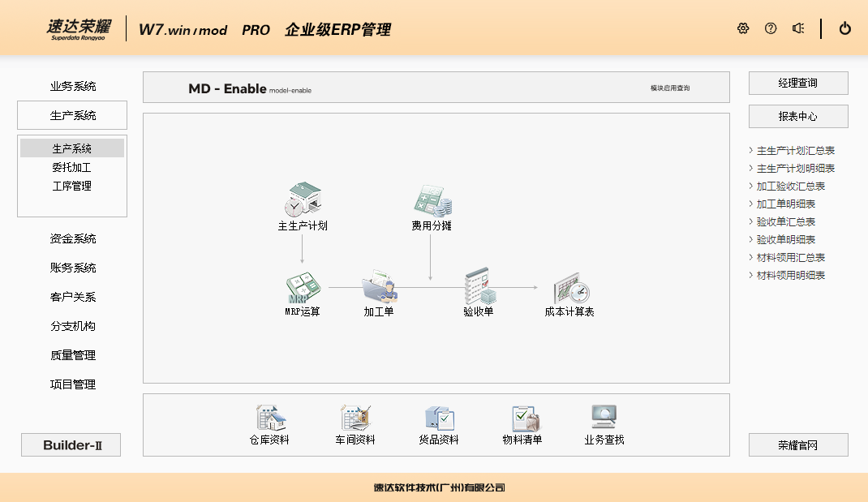Image resolution: width=868 pixels, height=502 pixels.
Task: Toggle the sound speaker icon
Action: 798,28
